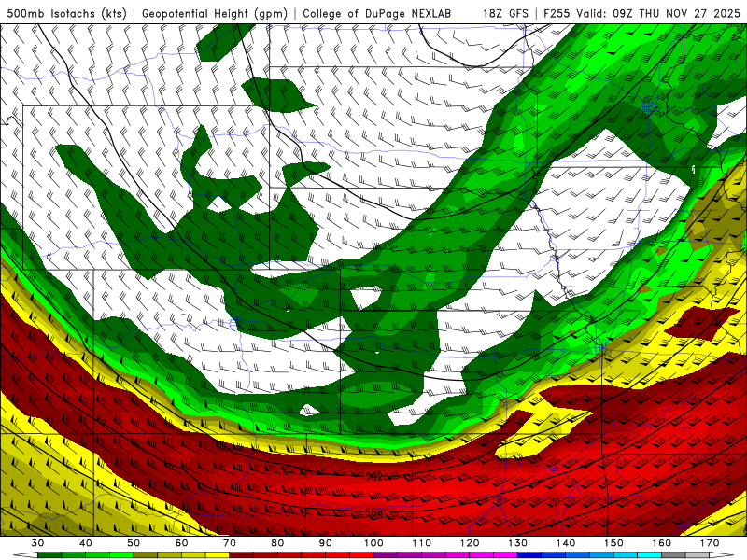Click the '500mb Isotachs (kts)' title text

66,13
